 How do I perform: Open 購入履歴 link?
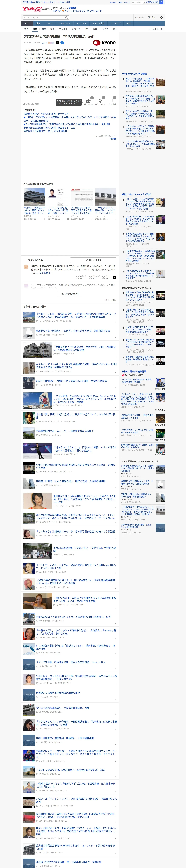[152, 18]
